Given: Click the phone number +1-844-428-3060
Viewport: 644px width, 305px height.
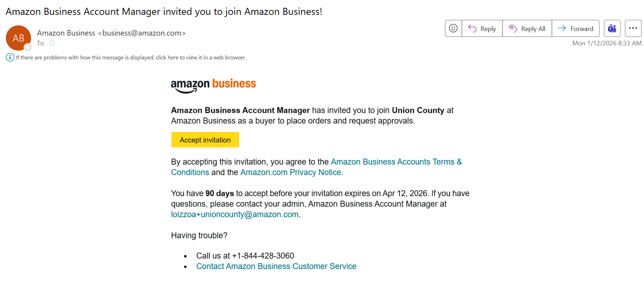Looking at the screenshot, I should [263, 256].
